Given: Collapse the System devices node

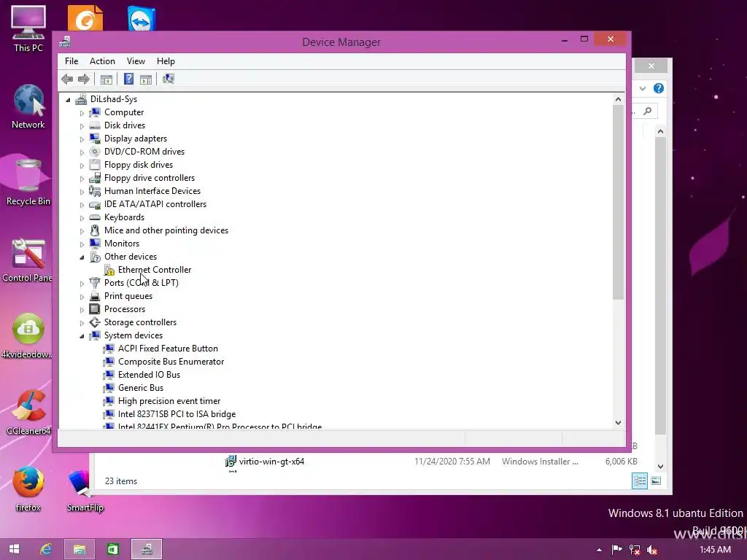Looking at the screenshot, I should click(x=82, y=335).
